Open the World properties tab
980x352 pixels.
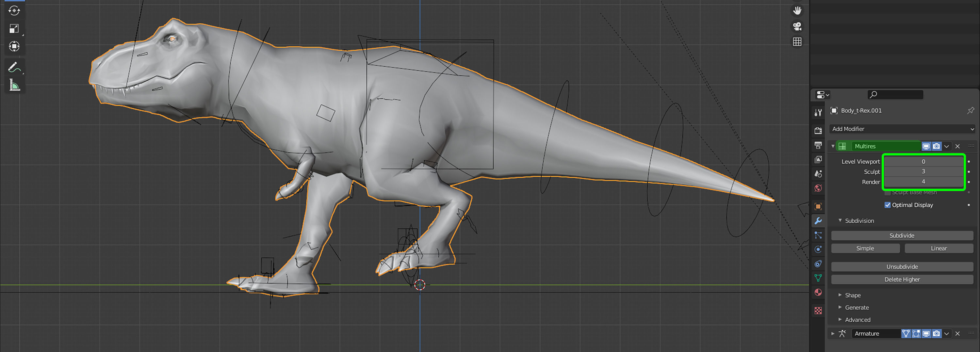818,188
